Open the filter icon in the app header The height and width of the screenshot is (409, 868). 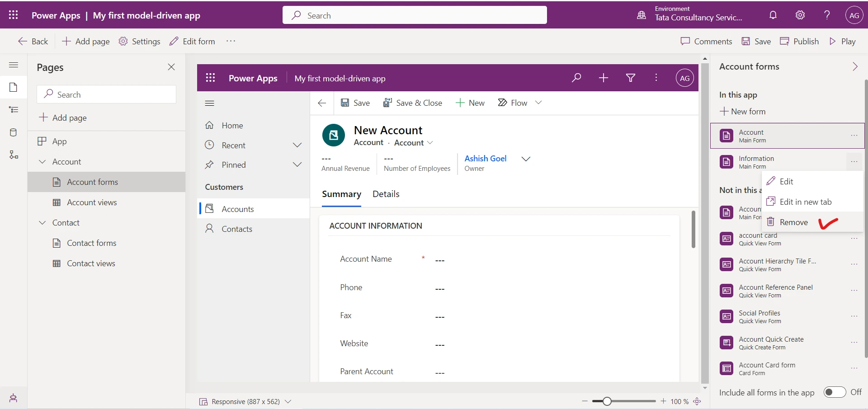point(630,78)
